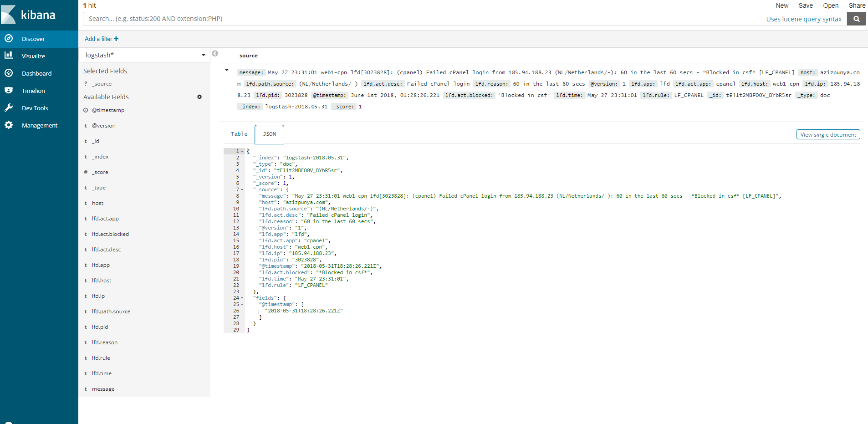Open Visualize via its bar chart icon
The image size is (868, 424).
pos(9,56)
